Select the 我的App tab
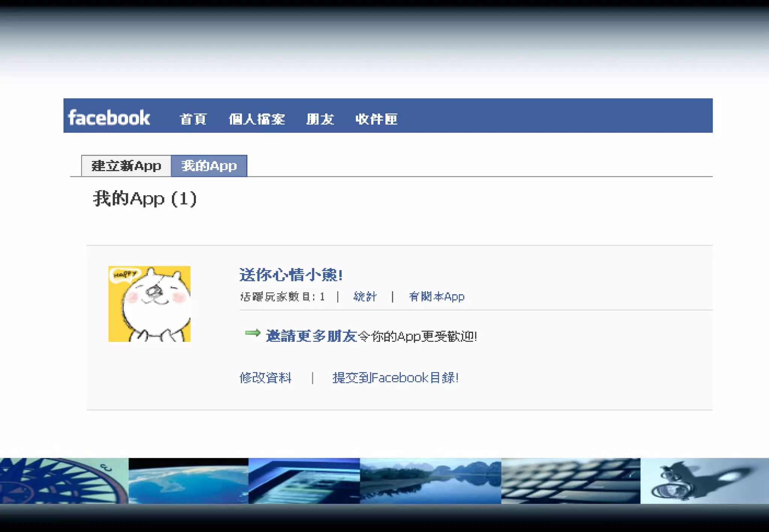Image resolution: width=769 pixels, height=532 pixels. (209, 166)
